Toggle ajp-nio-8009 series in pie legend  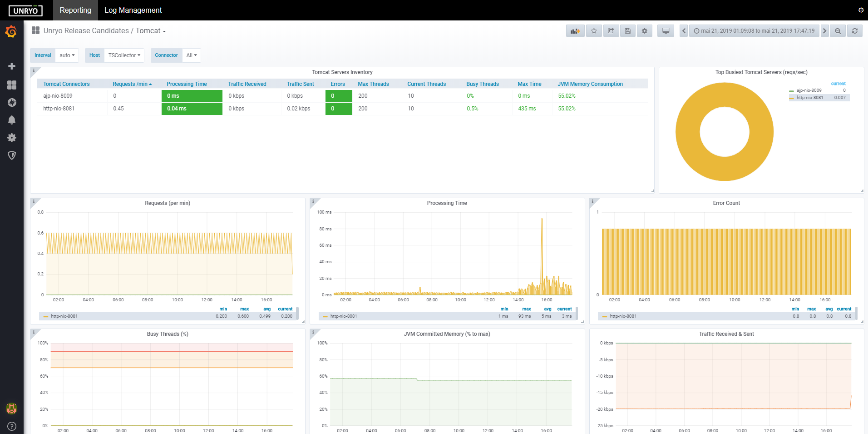point(809,90)
